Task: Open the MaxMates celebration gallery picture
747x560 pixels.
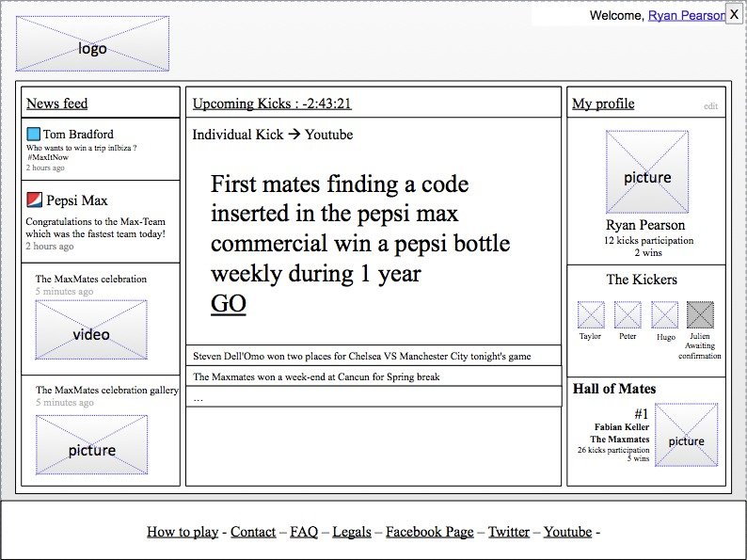Action: click(91, 445)
